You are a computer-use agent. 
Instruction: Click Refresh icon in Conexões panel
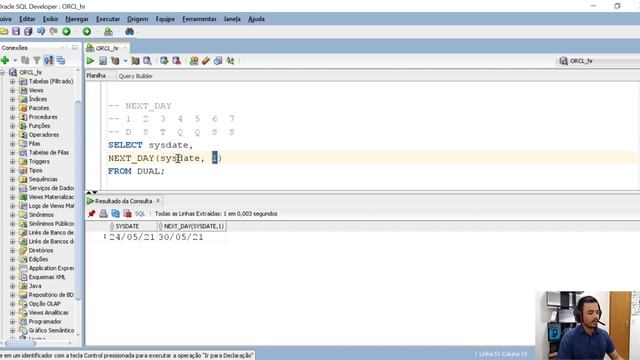pyautogui.click(x=25, y=60)
